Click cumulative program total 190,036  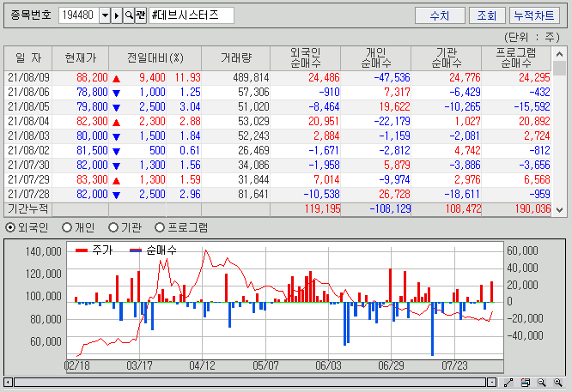coord(533,209)
